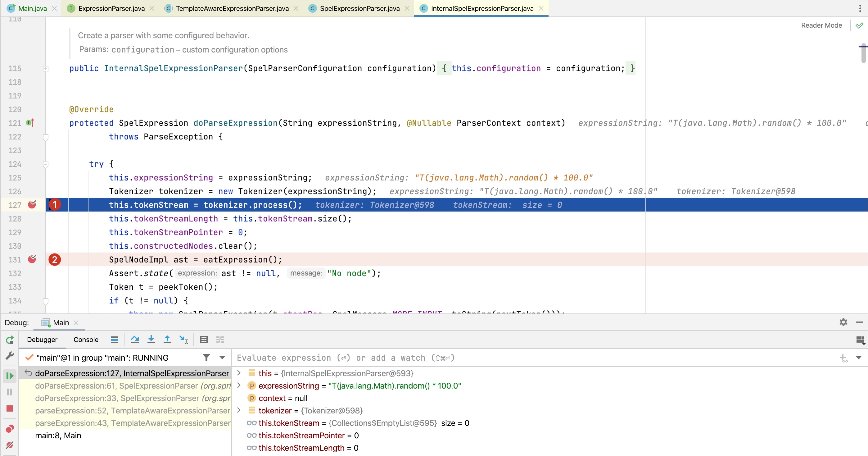
Task: Pause the program execution
Action: tap(10, 392)
